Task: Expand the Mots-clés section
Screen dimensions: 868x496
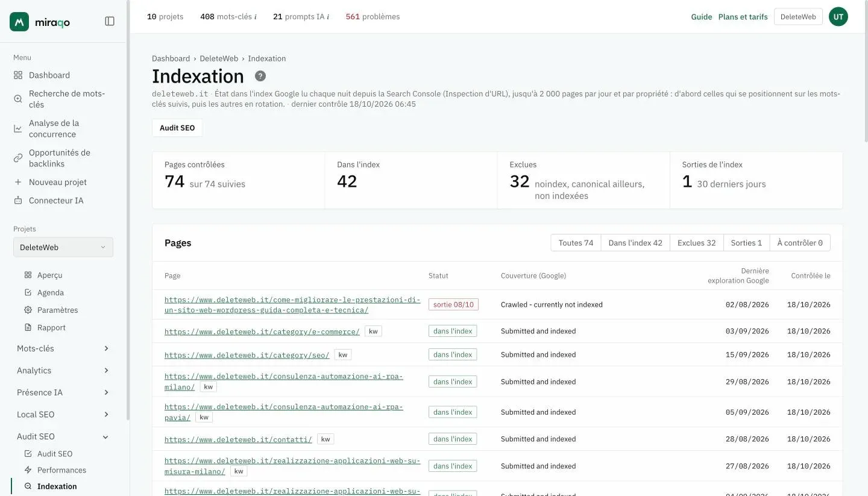Action: pos(63,348)
